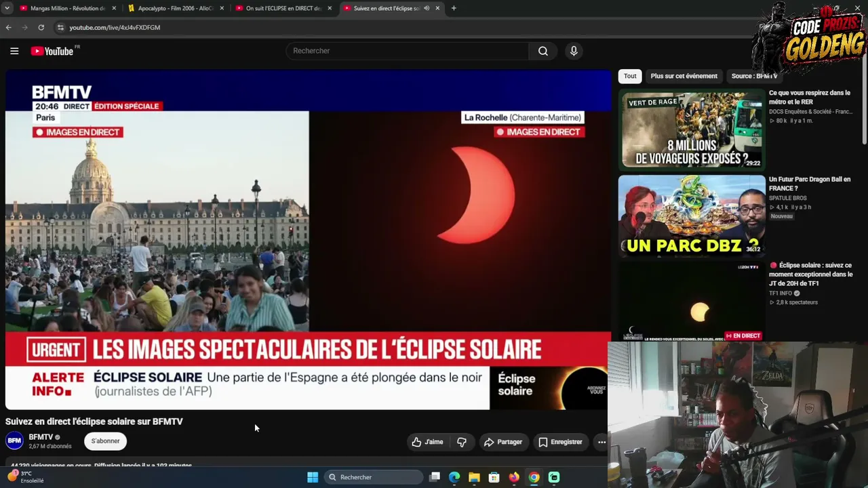Close the On suit l'ECLIPSE tab
This screenshot has width=868, height=488.
pyautogui.click(x=330, y=8)
